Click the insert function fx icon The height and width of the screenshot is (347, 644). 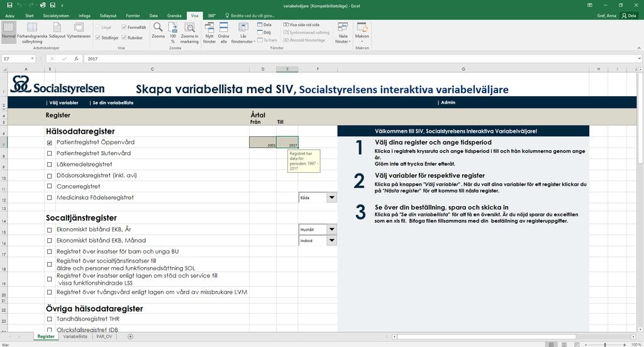click(76, 58)
